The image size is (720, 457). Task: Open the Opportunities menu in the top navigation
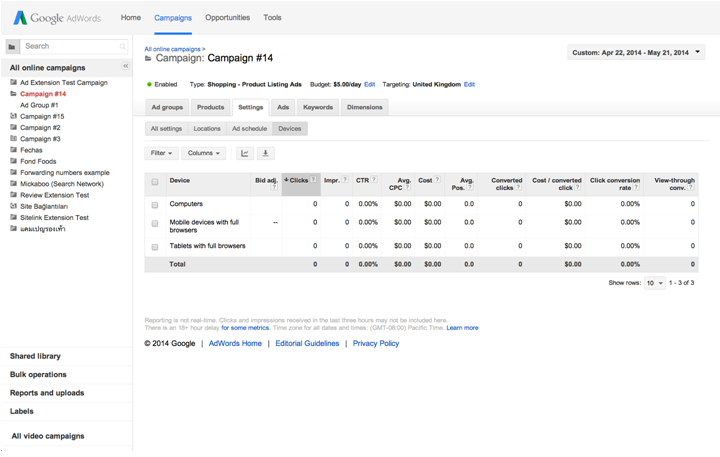[227, 18]
